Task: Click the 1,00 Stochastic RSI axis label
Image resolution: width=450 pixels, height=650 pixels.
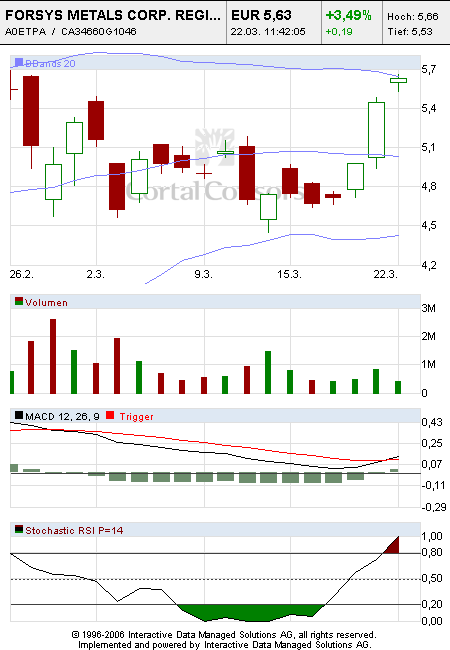Action: tap(432, 536)
